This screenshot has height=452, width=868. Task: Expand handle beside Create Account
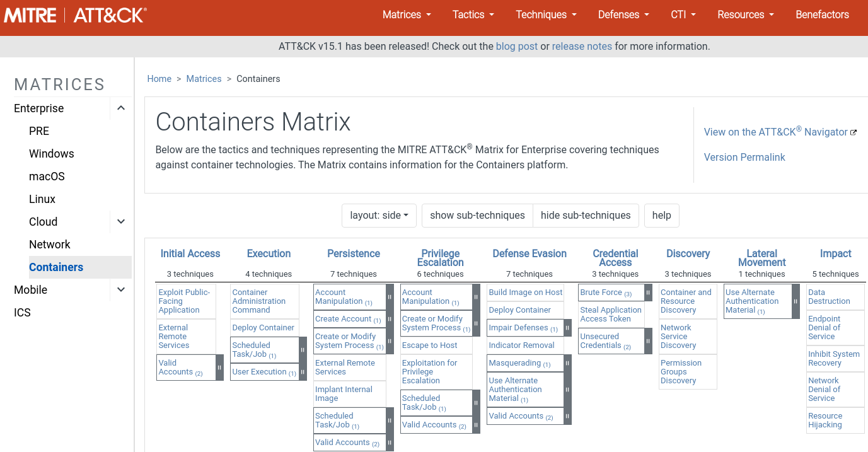pos(390,319)
